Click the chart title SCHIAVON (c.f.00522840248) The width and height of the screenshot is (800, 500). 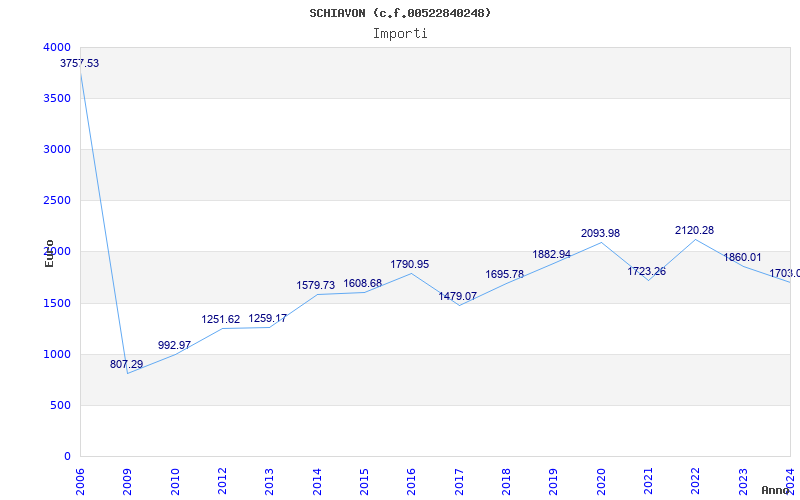coord(400,13)
